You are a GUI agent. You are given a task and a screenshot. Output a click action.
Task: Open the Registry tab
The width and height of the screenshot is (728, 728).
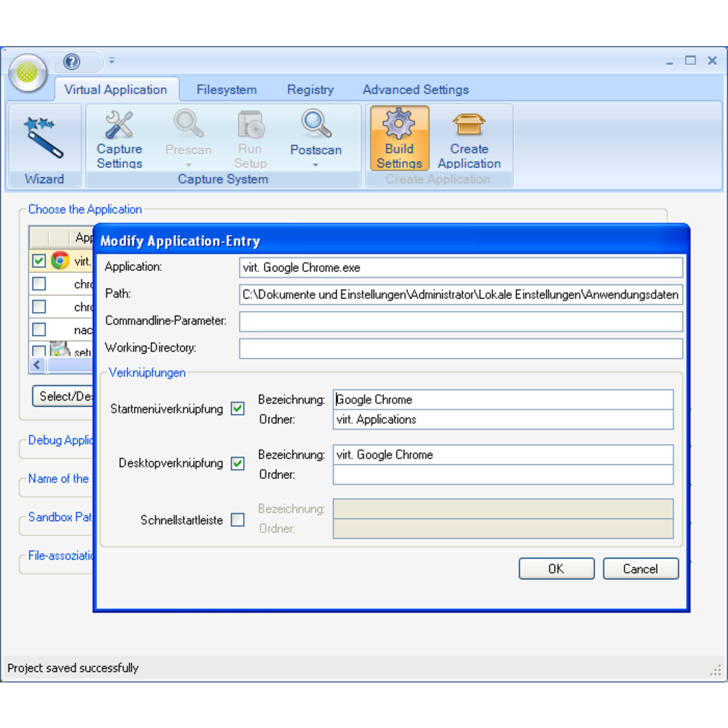(x=310, y=90)
